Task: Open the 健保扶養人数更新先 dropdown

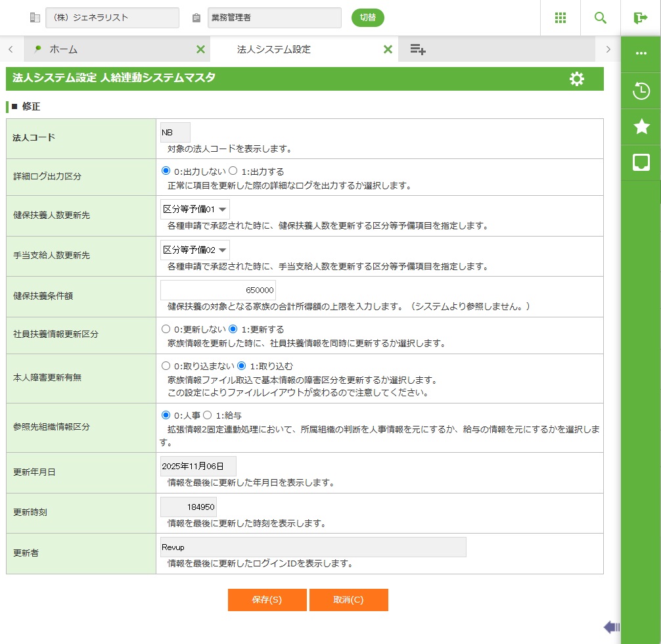Action: click(195, 210)
